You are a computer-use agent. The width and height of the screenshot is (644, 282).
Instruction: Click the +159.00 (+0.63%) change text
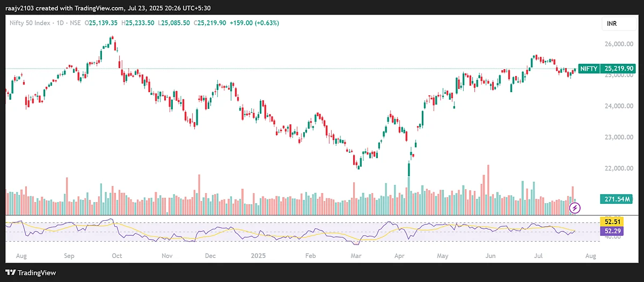coord(255,23)
